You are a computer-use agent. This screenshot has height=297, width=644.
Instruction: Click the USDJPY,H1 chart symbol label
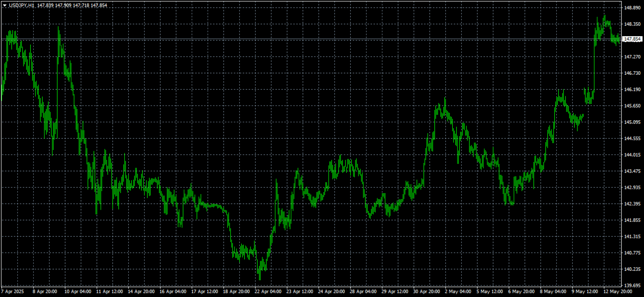(21, 5)
